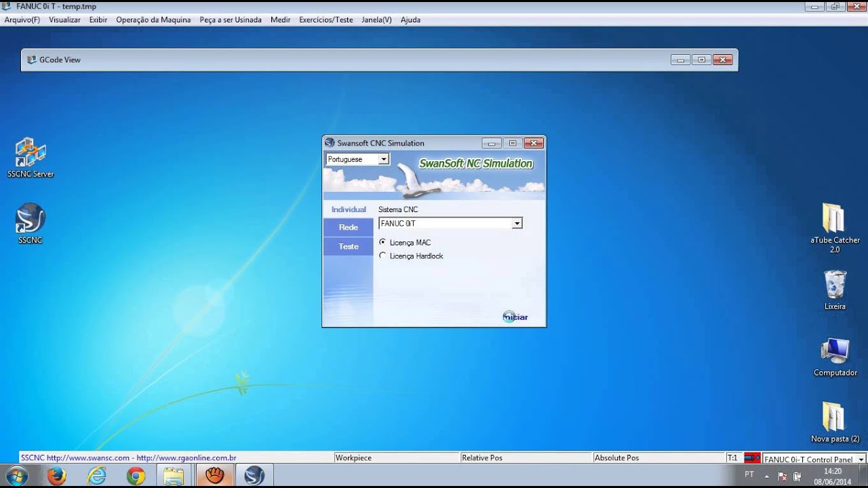This screenshot has height=488, width=868.
Task: Open the Medir menu
Action: point(281,20)
